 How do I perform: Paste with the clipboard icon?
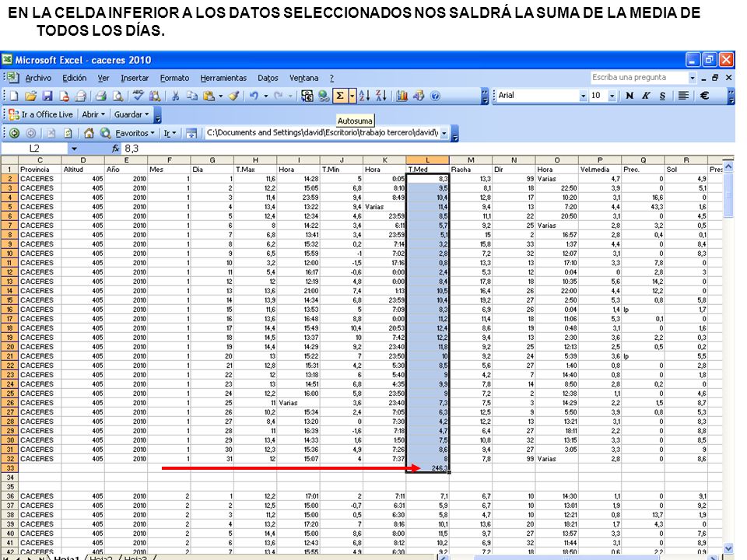pos(209,96)
